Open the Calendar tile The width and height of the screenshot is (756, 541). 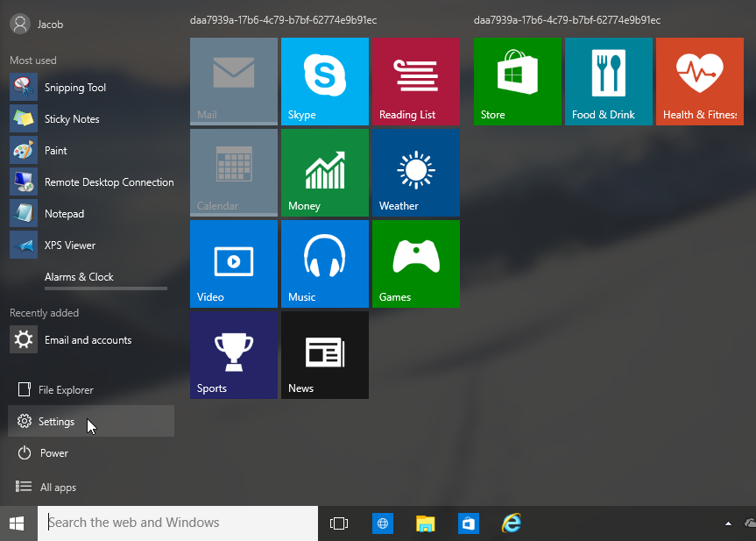[x=234, y=173]
